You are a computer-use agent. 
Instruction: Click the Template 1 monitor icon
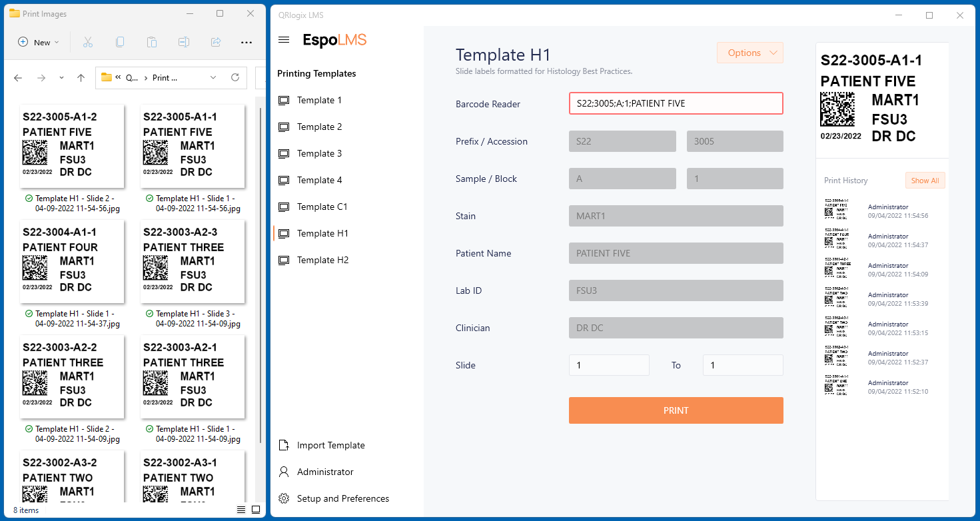pyautogui.click(x=284, y=101)
